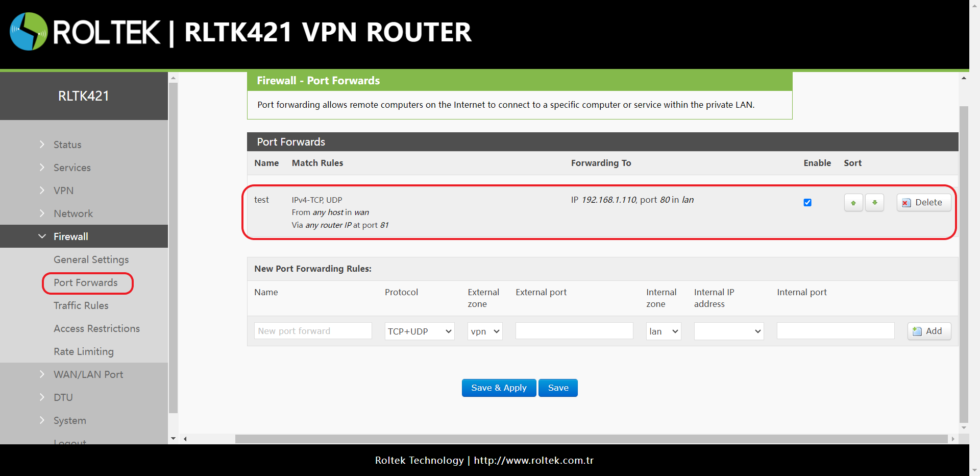Click the Save & Apply button
980x476 pixels.
(499, 388)
